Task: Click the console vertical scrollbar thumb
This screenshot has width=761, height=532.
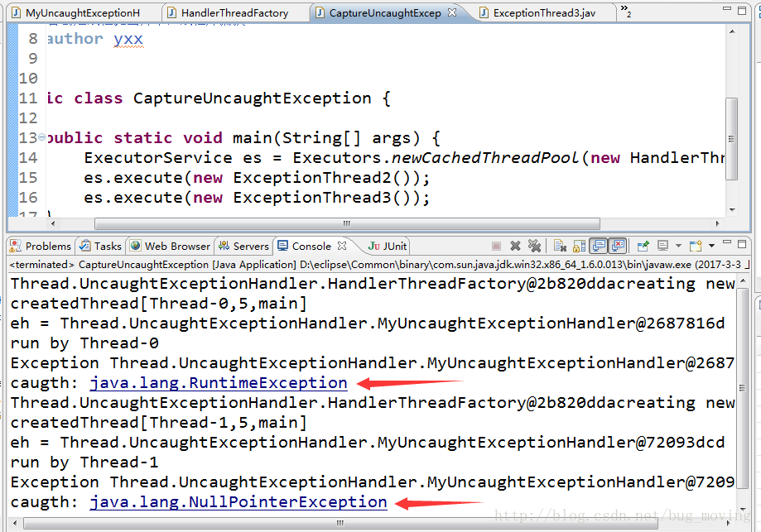Action: [x=742, y=387]
